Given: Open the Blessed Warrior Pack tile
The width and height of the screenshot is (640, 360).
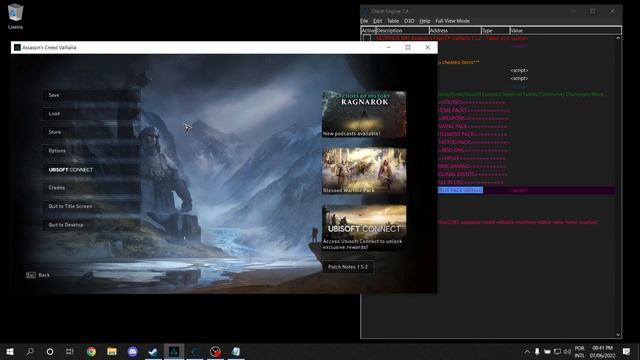Looking at the screenshot, I should [x=364, y=171].
